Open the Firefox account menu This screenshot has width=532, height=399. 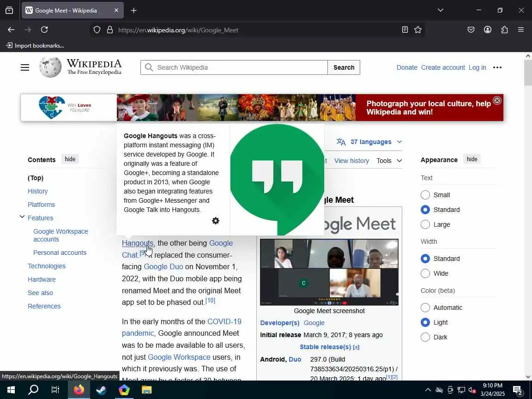click(488, 30)
